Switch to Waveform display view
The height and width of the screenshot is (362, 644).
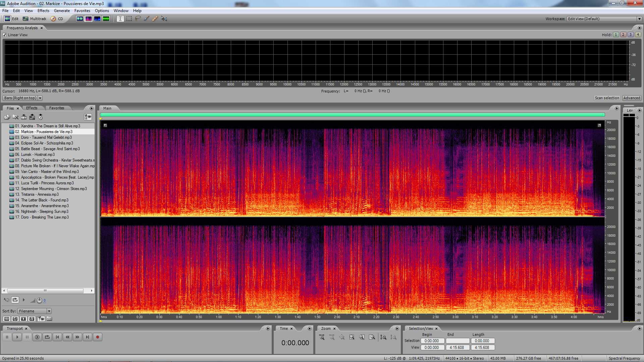coord(79,18)
